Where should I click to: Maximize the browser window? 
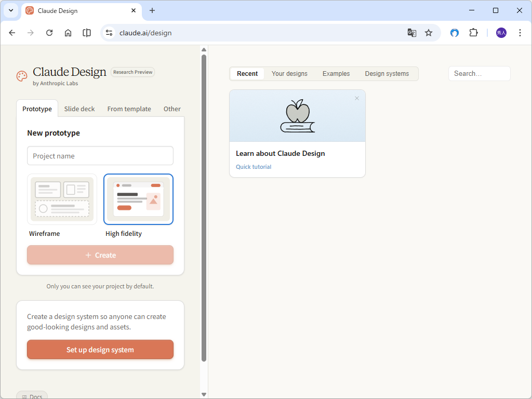[496, 10]
